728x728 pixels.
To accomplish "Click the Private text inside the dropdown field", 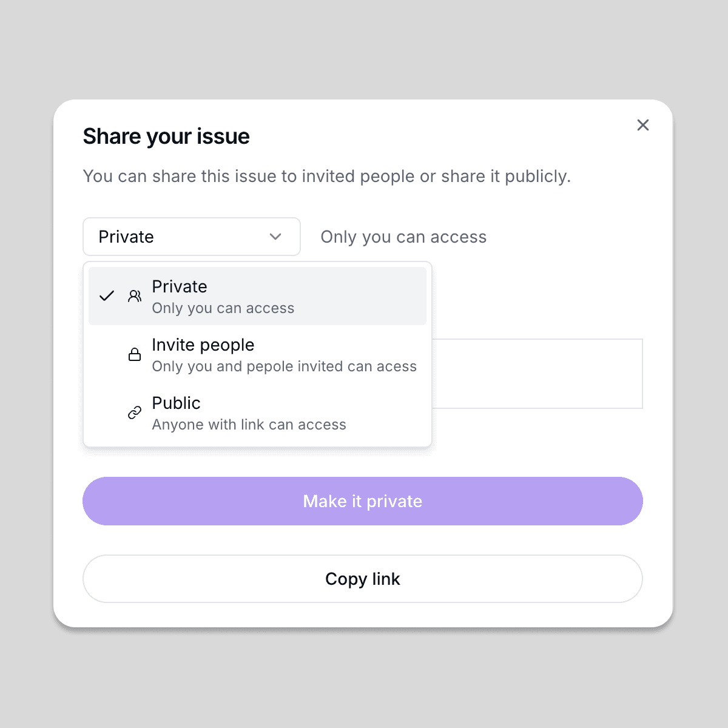I will pos(126,237).
